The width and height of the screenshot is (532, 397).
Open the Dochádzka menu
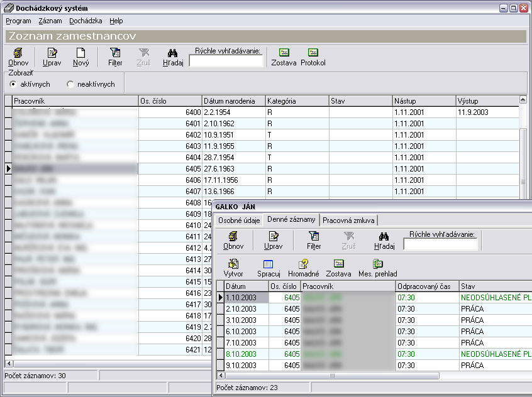coord(86,21)
